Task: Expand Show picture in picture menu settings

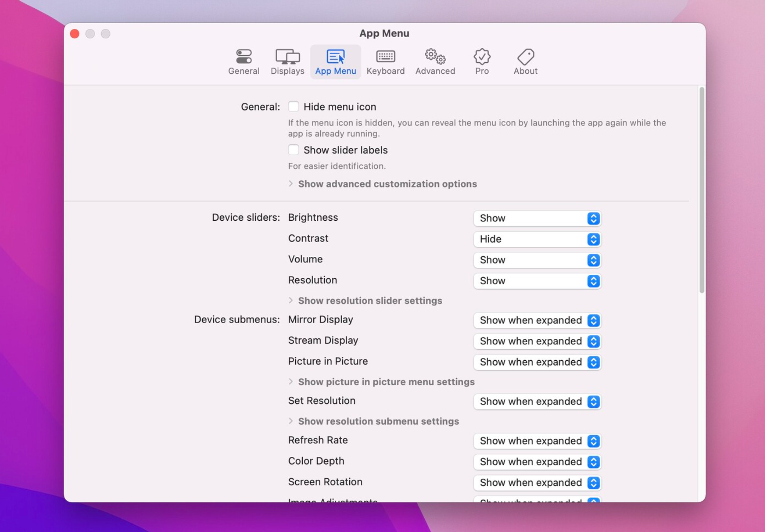Action: point(382,382)
